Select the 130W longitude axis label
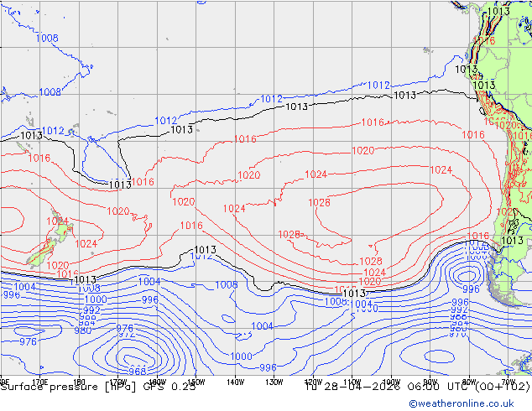Screen dimensions: 532x411 tap(274, 382)
